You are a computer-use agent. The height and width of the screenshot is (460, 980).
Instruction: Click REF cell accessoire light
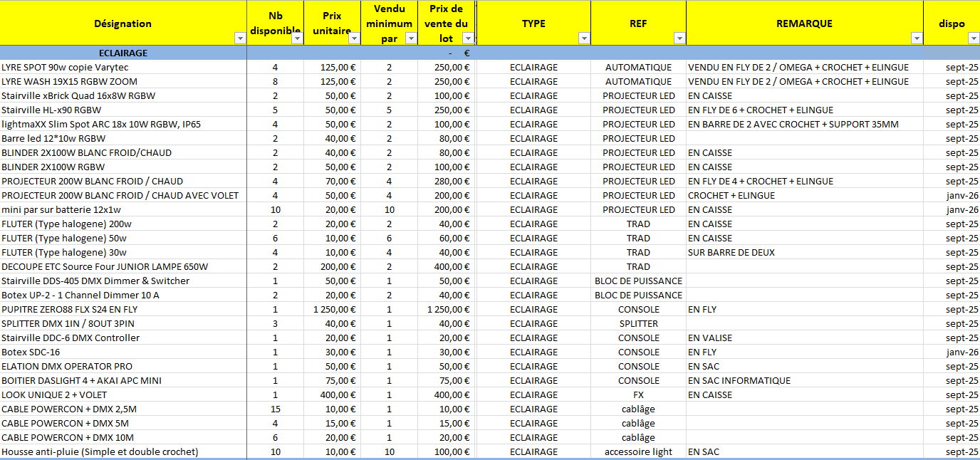click(639, 451)
